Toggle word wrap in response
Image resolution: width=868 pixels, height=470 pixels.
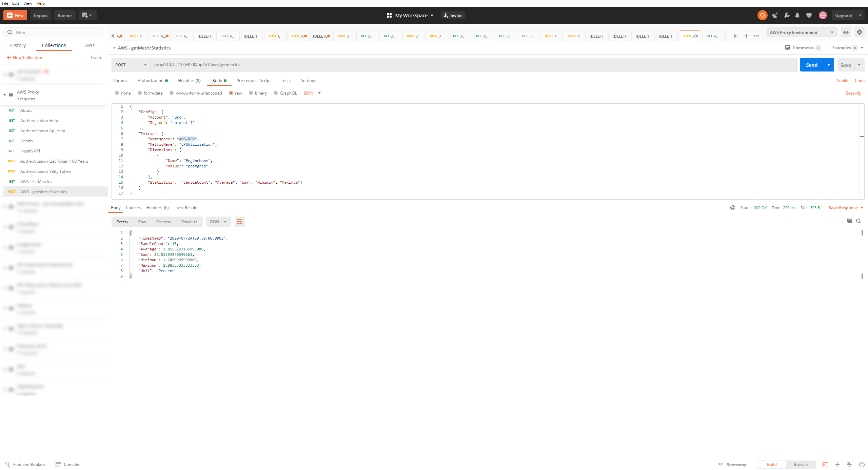tap(239, 222)
